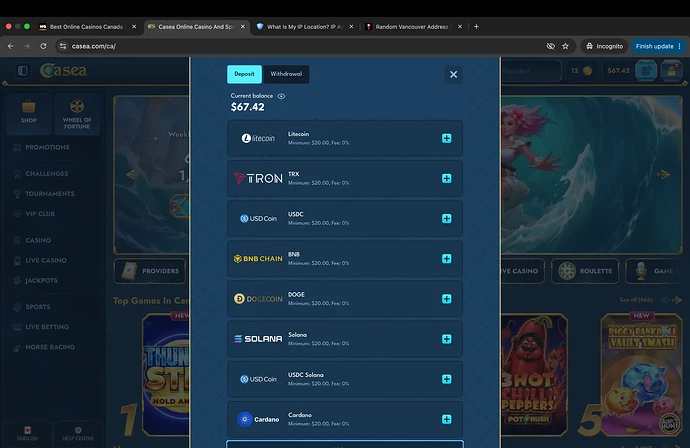Expand the USDC deposit plus icon
The width and height of the screenshot is (690, 448).
point(446,218)
